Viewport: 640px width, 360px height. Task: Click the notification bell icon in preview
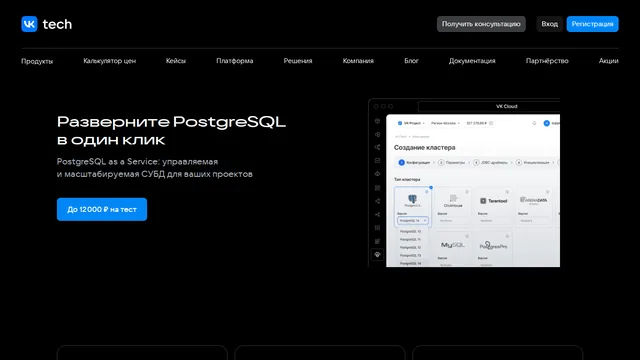point(534,123)
